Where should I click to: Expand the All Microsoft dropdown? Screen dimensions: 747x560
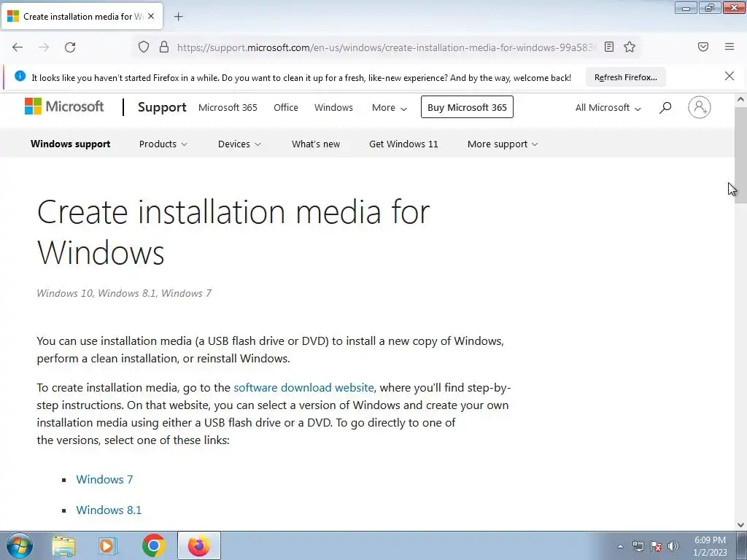[608, 108]
